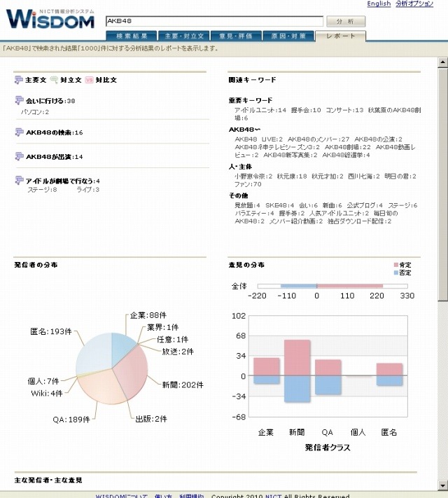The height and width of the screenshot is (498, 448).
Task: Click the search box containing AKB48
Action: tap(215, 21)
